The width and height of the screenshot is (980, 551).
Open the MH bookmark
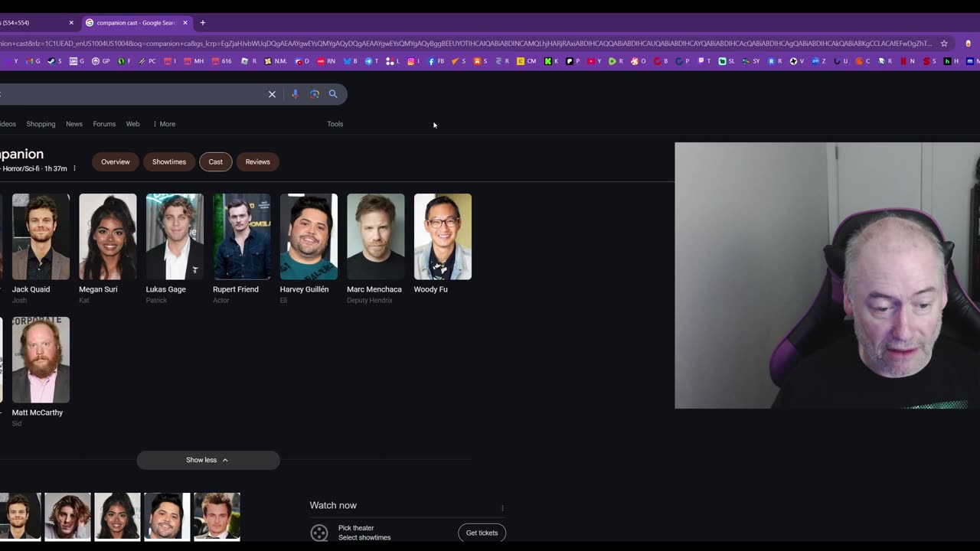(194, 61)
